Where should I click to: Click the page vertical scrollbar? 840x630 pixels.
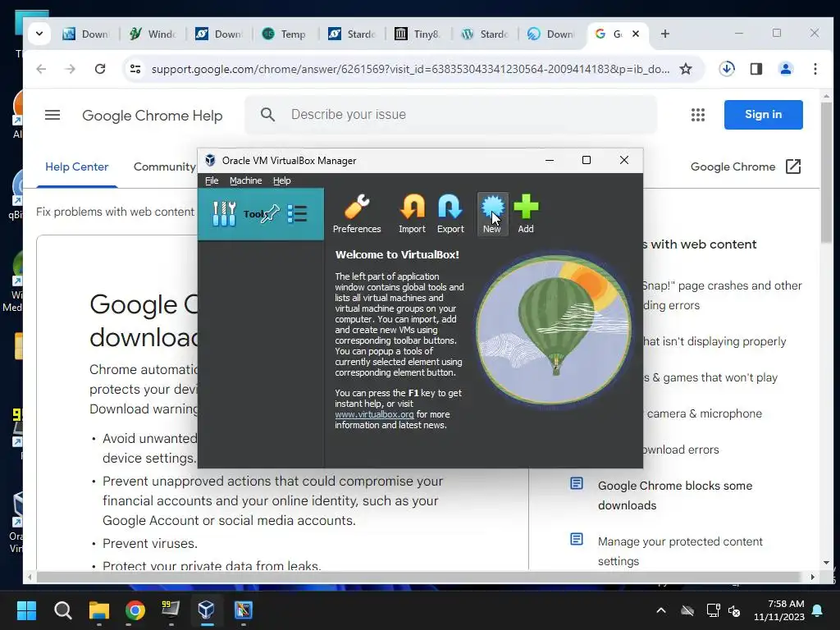[x=826, y=171]
